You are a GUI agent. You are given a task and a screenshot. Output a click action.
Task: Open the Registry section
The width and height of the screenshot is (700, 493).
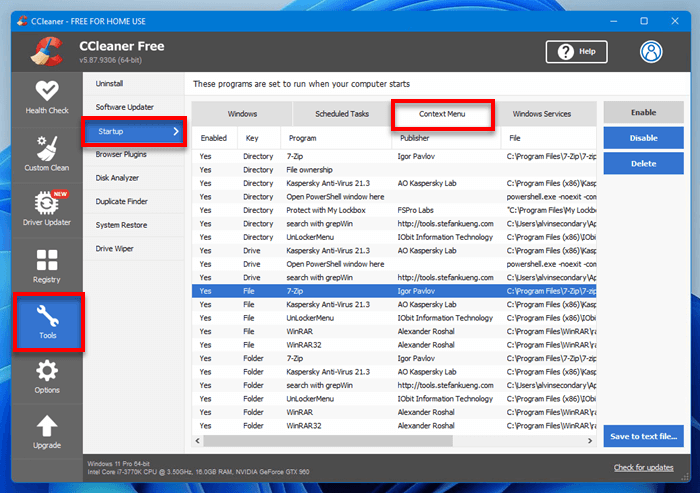point(47,266)
